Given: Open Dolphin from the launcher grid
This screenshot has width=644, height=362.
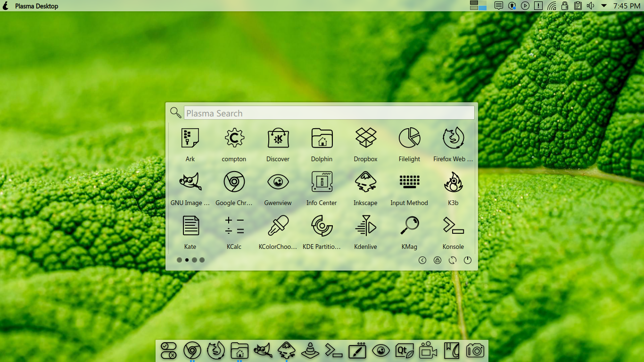Looking at the screenshot, I should (322, 145).
